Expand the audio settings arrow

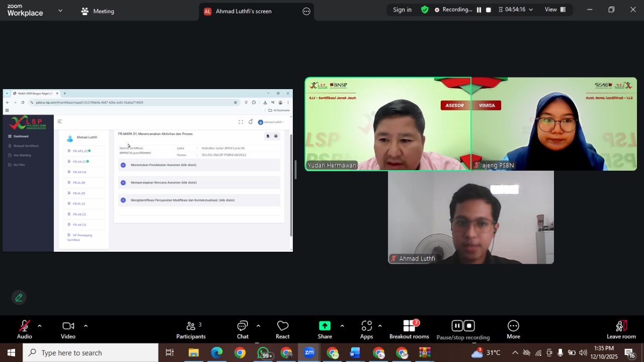point(40,326)
